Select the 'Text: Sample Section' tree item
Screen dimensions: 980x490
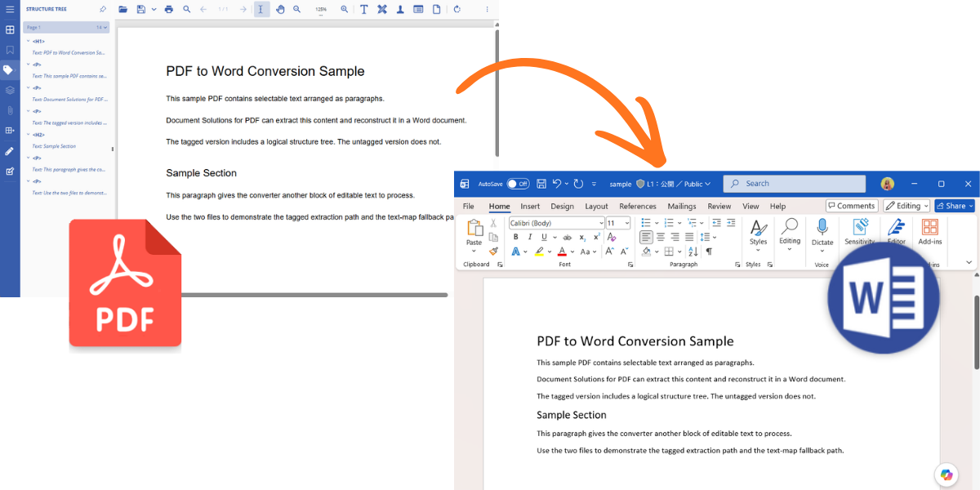54,146
